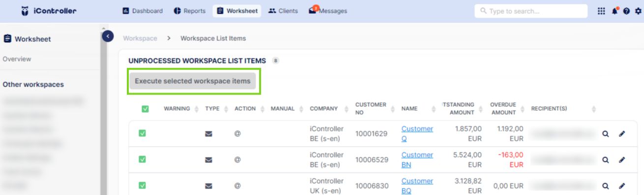
Task: Sort by the Warning column arrows
Action: click(197, 109)
